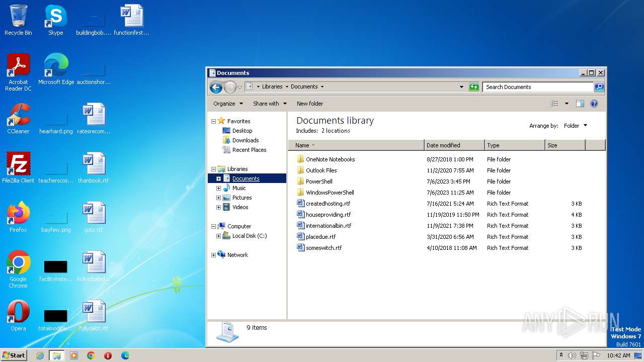Open Internet Explorer from taskbar

coord(40,355)
